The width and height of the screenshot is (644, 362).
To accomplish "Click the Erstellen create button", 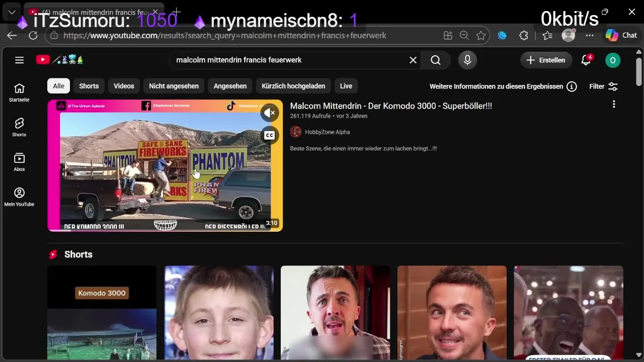I will click(546, 60).
